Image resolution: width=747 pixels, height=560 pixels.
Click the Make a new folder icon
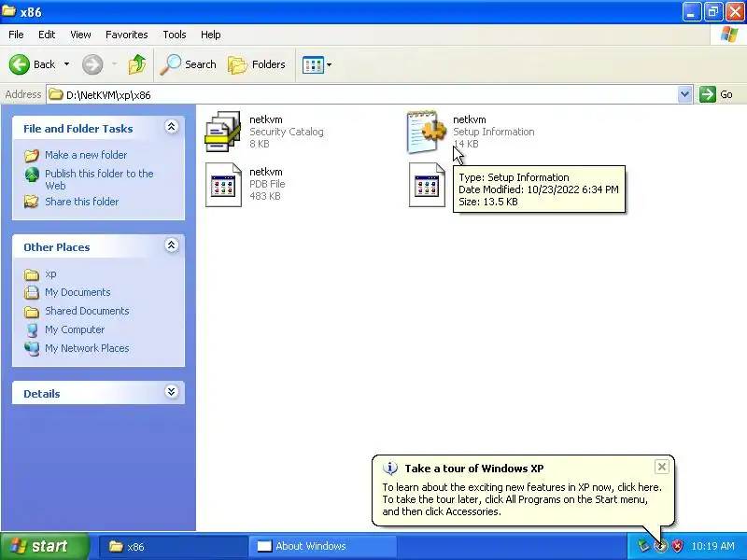tap(32, 155)
